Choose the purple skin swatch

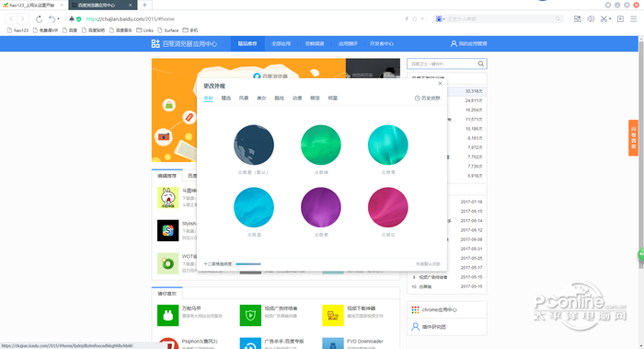321,207
